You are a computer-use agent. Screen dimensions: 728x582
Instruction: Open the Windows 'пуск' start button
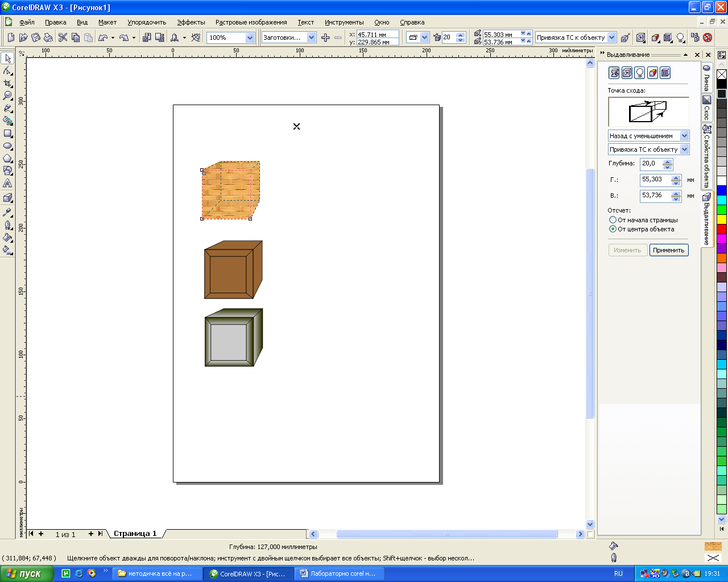[x=27, y=573]
